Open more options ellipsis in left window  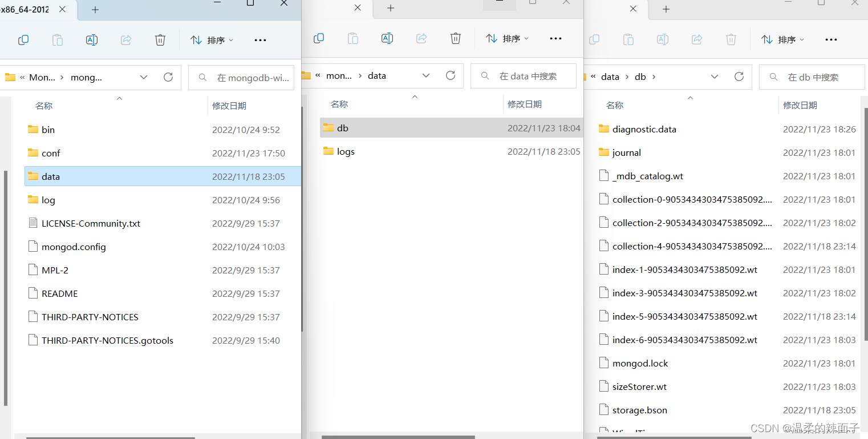[x=260, y=40]
